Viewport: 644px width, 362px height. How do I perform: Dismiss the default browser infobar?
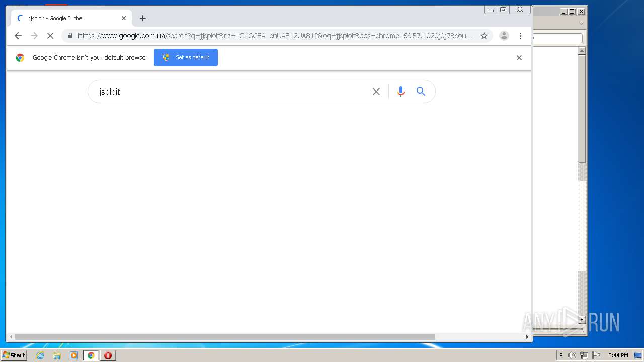519,58
